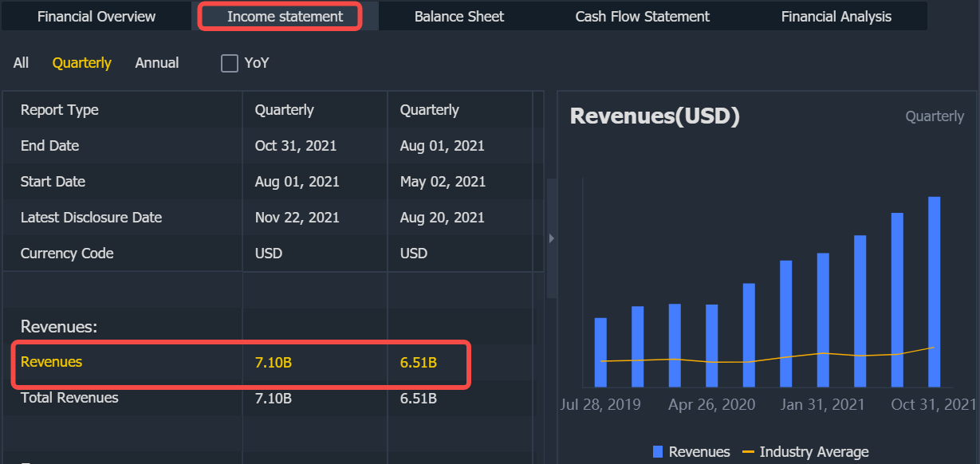Viewport: 980px width, 464px height.
Task: Click the Total Revenues row label
Action: point(69,398)
